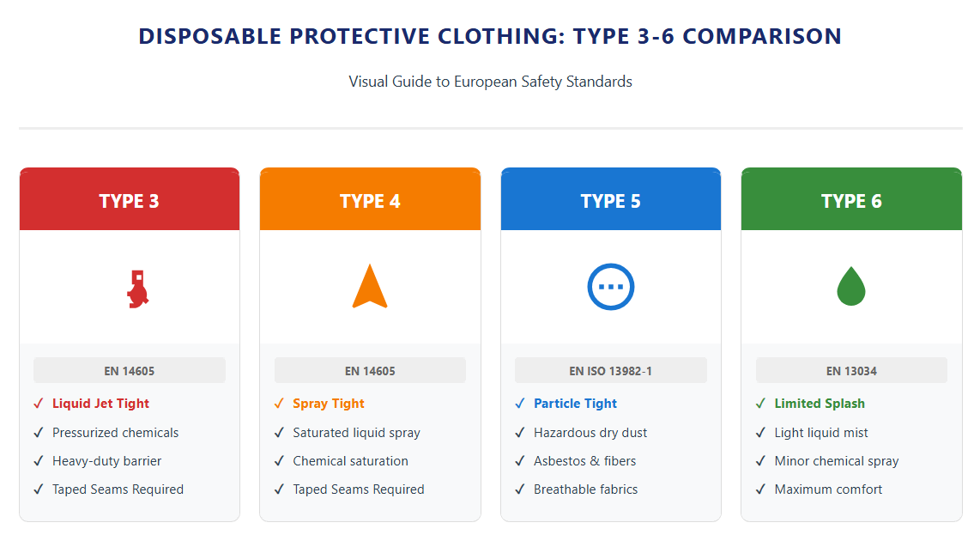Image resolution: width=980 pixels, height=535 pixels.
Task: Click the EN ISO 13982-1 standard badge
Action: coord(610,371)
